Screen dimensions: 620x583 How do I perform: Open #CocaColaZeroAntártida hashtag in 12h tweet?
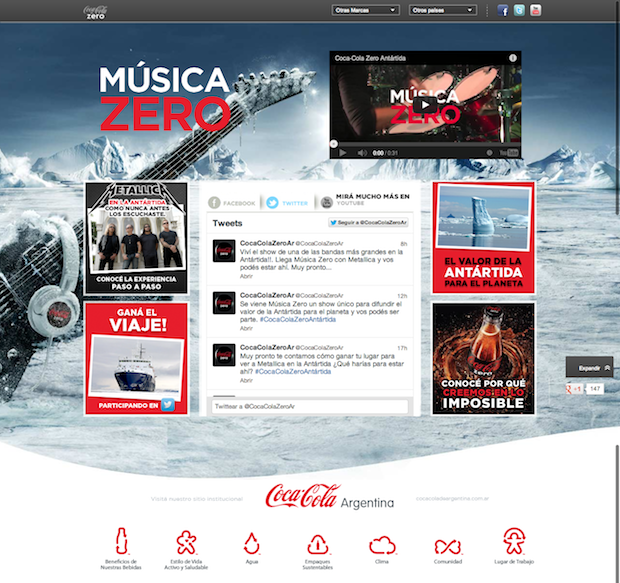click(298, 320)
